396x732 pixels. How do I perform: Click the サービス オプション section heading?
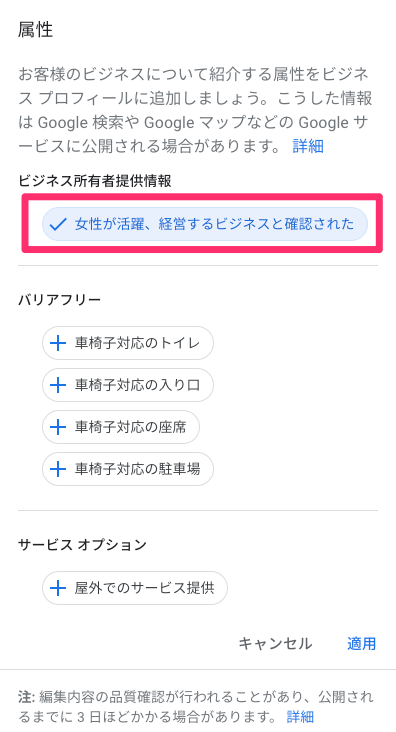[82, 544]
